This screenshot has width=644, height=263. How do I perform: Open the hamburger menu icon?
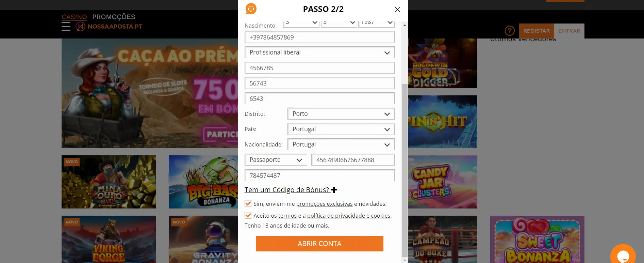click(66, 27)
